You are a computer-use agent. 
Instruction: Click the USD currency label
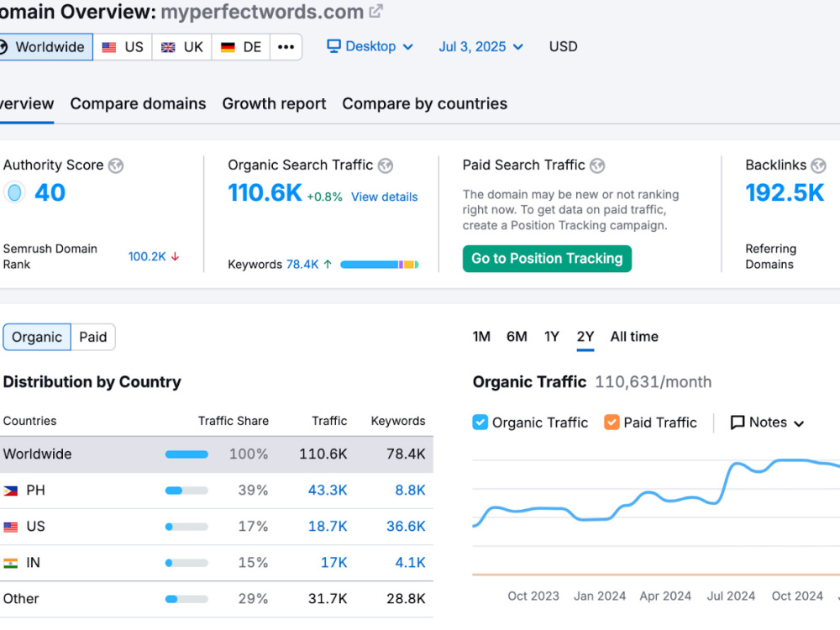coord(563,46)
